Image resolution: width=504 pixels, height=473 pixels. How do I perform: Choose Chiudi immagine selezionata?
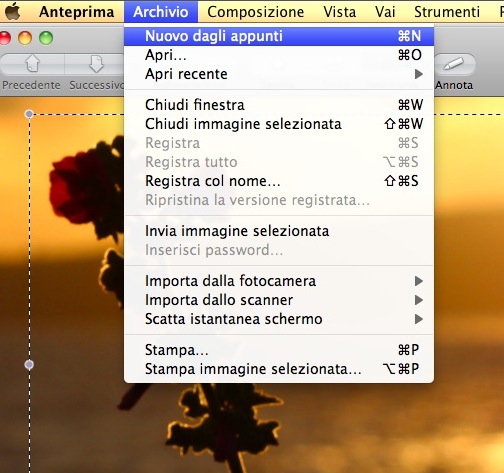tap(279, 124)
